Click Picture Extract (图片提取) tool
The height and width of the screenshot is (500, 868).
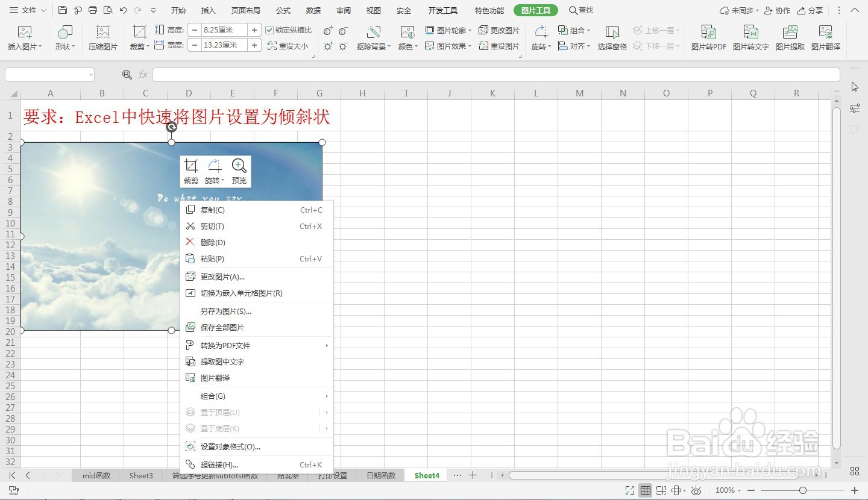[x=790, y=38]
